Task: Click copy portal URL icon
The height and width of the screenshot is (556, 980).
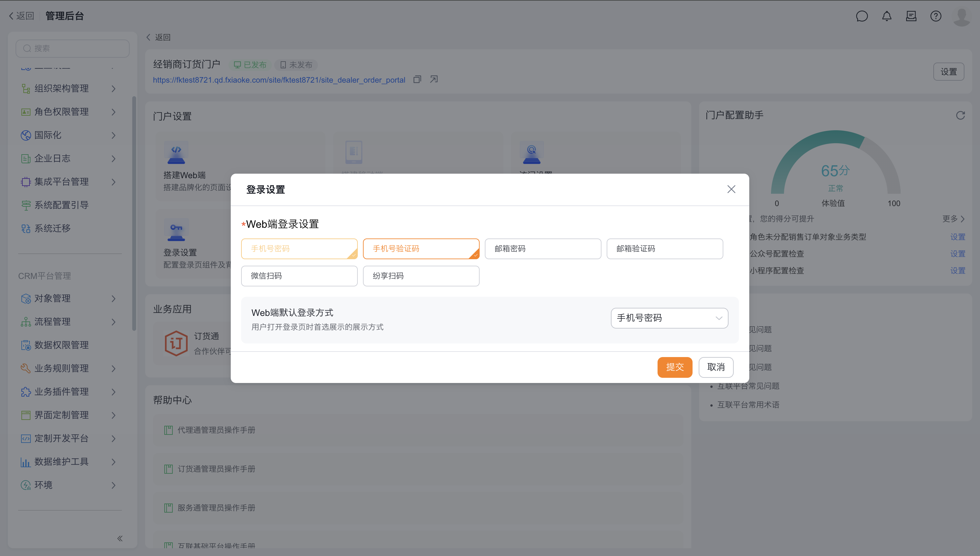Action: point(417,79)
